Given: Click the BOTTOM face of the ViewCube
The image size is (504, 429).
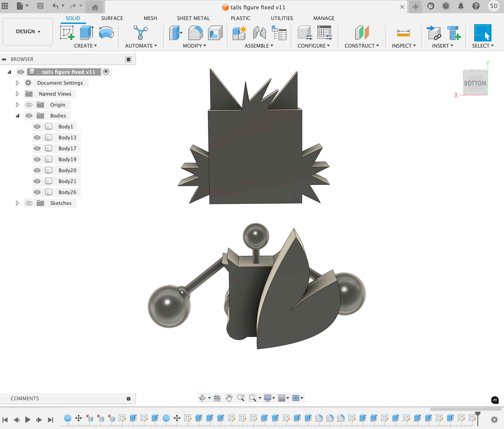Looking at the screenshot, I should [475, 83].
